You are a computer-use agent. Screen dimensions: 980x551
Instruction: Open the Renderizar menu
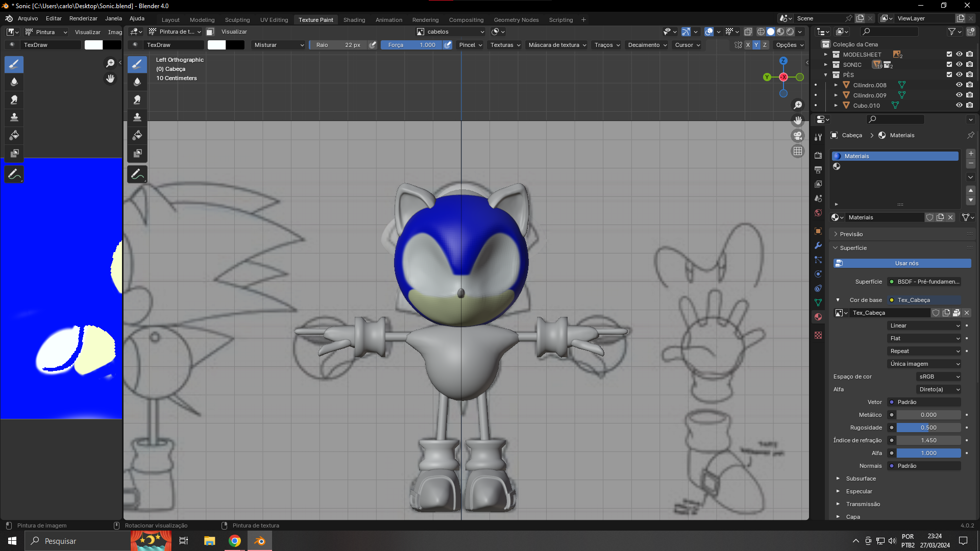point(83,18)
